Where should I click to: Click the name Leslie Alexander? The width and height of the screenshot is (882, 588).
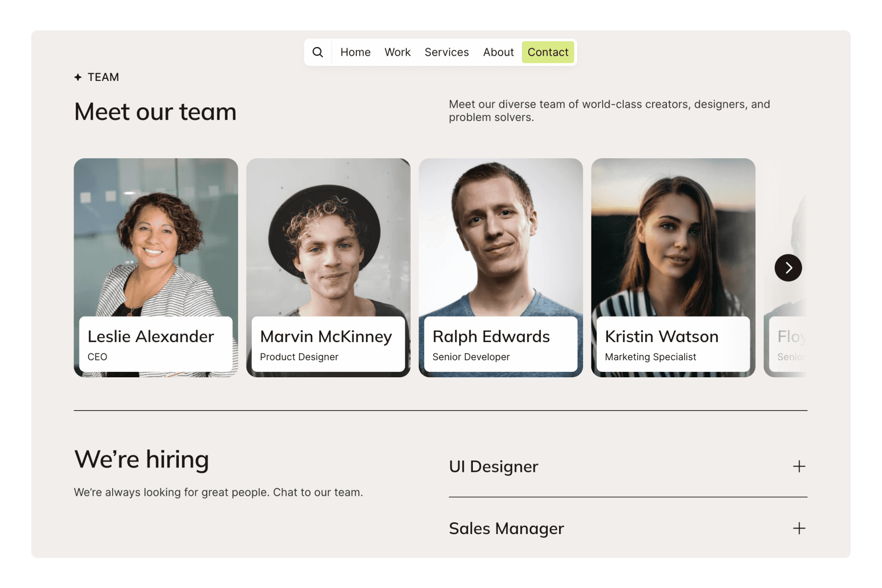click(151, 337)
